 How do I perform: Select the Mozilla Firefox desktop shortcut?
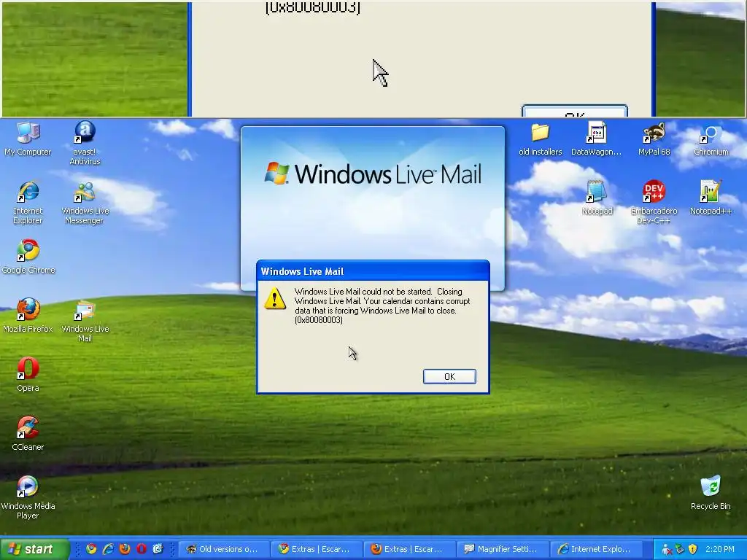pyautogui.click(x=28, y=316)
